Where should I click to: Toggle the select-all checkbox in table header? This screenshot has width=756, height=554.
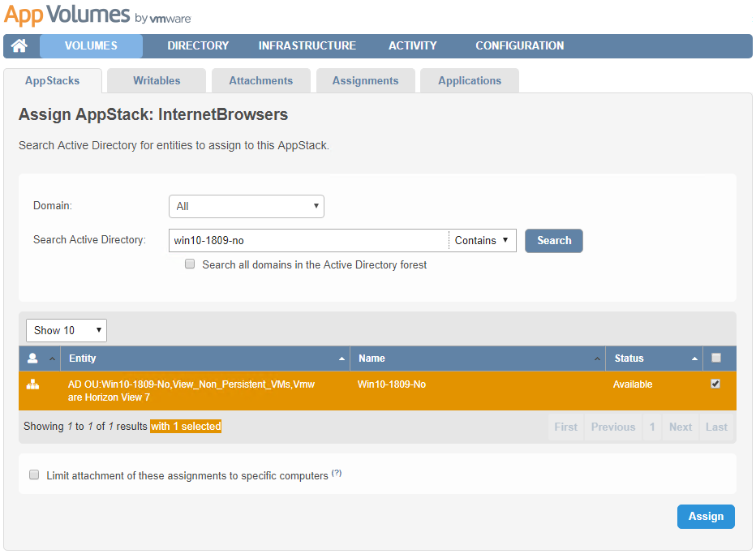click(715, 358)
